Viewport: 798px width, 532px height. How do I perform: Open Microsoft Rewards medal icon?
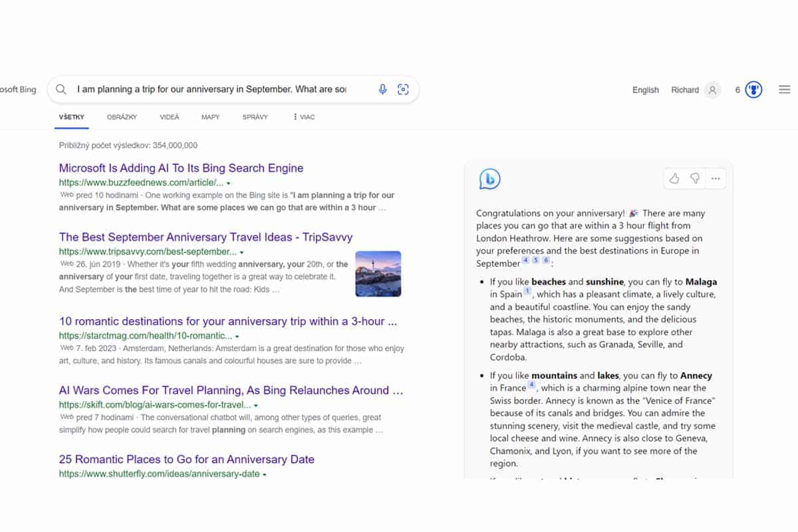point(753,90)
